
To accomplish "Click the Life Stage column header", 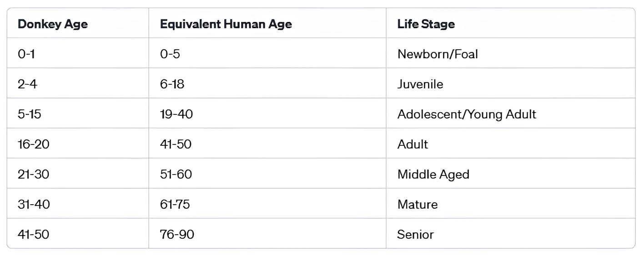I will click(426, 24).
